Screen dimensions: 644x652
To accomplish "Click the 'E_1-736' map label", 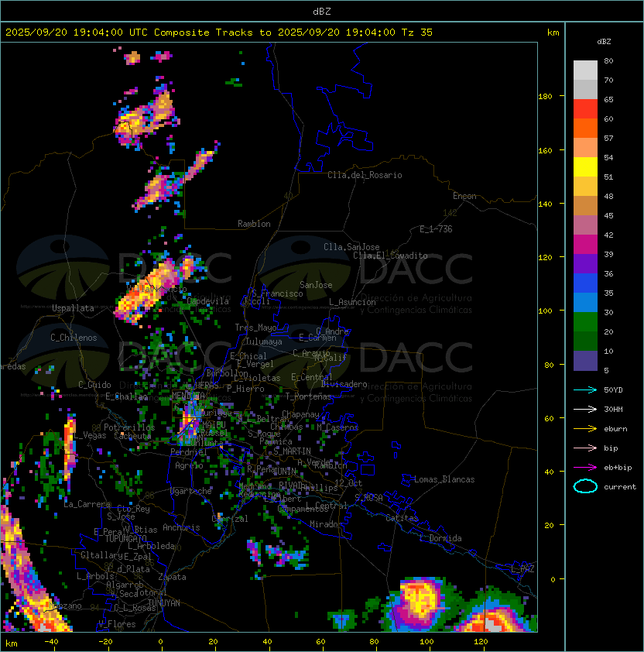I will [436, 229].
